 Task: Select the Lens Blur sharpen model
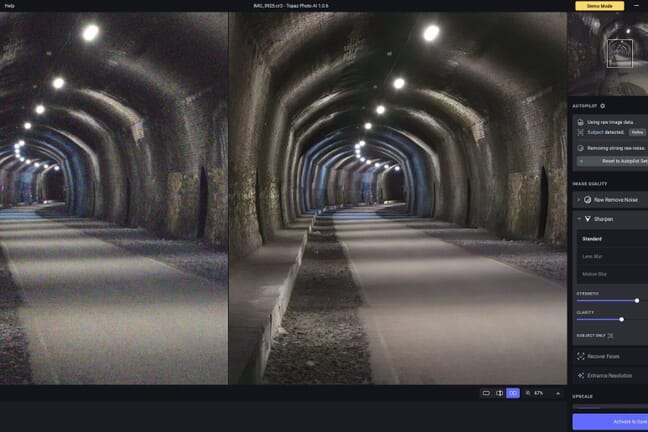pos(612,257)
